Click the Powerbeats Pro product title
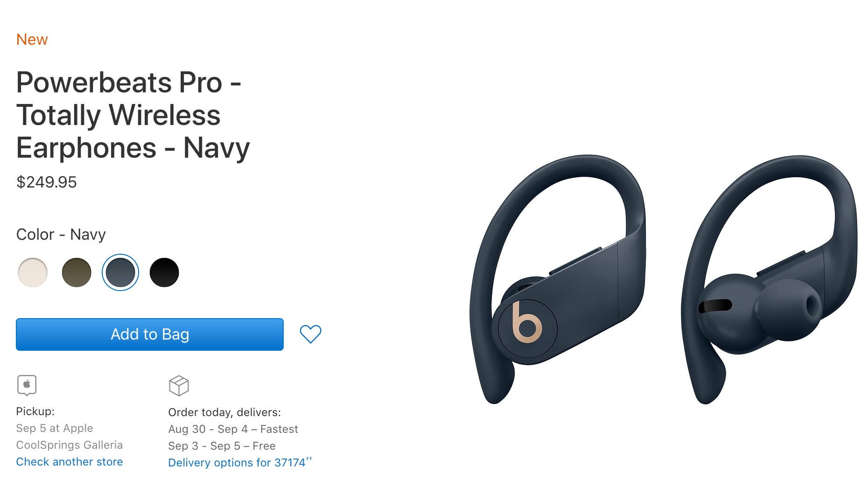The image size is (868, 487). [133, 115]
